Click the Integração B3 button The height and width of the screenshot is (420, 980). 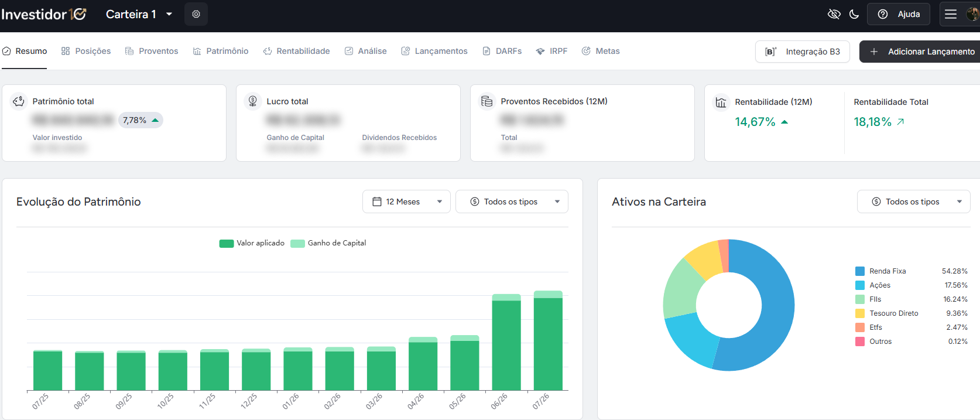coord(802,52)
